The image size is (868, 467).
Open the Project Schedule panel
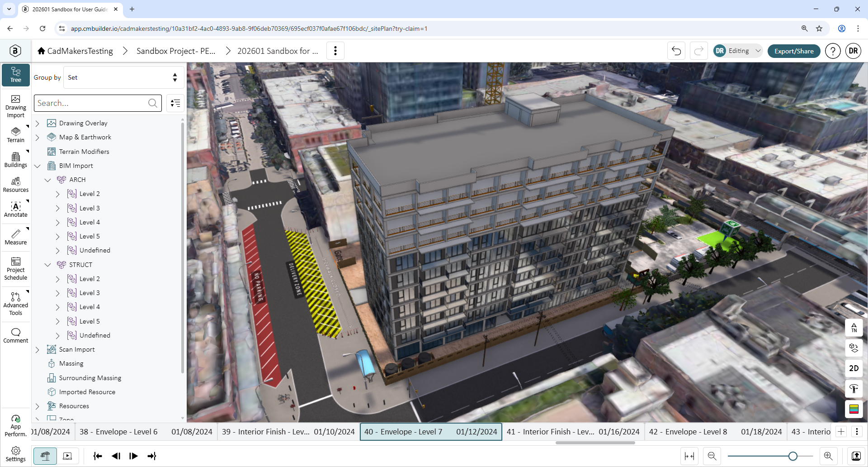click(x=16, y=269)
